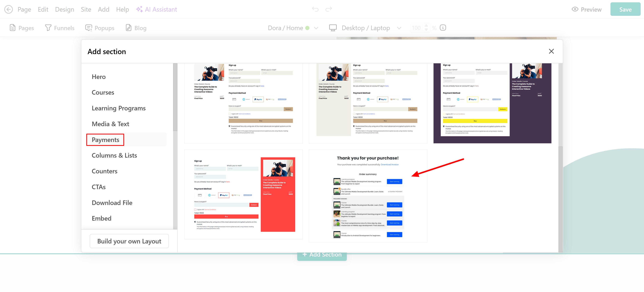The width and height of the screenshot is (644, 292).
Task: Select the red payment form template
Action: (x=243, y=194)
